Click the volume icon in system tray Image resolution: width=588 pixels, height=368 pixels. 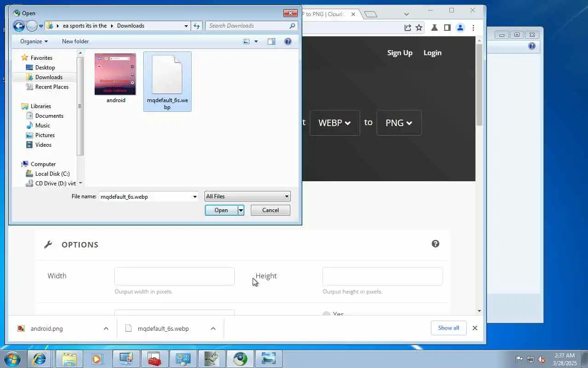[542, 359]
